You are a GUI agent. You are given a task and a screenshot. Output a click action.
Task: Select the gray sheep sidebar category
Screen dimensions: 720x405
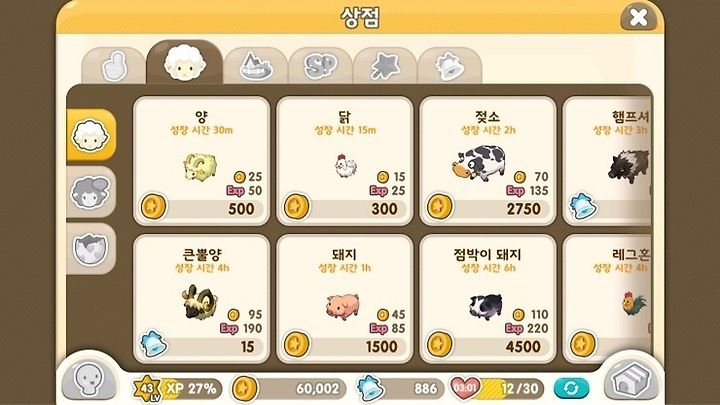coord(91,192)
